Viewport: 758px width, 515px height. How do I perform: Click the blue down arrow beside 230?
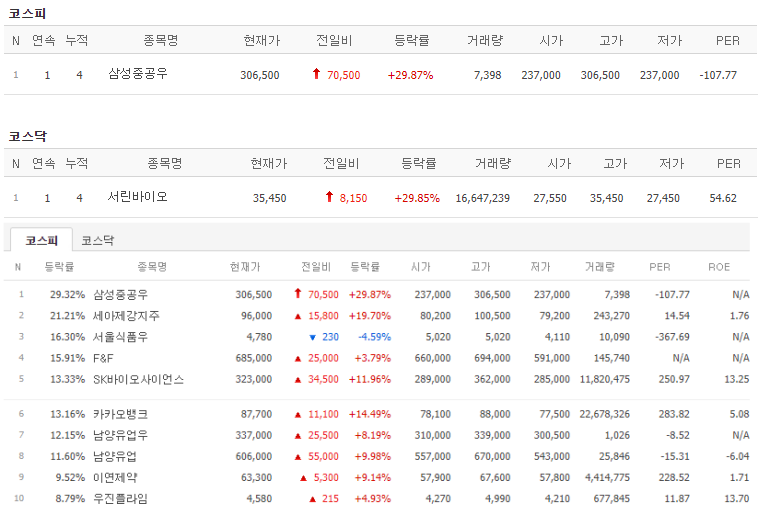312,338
